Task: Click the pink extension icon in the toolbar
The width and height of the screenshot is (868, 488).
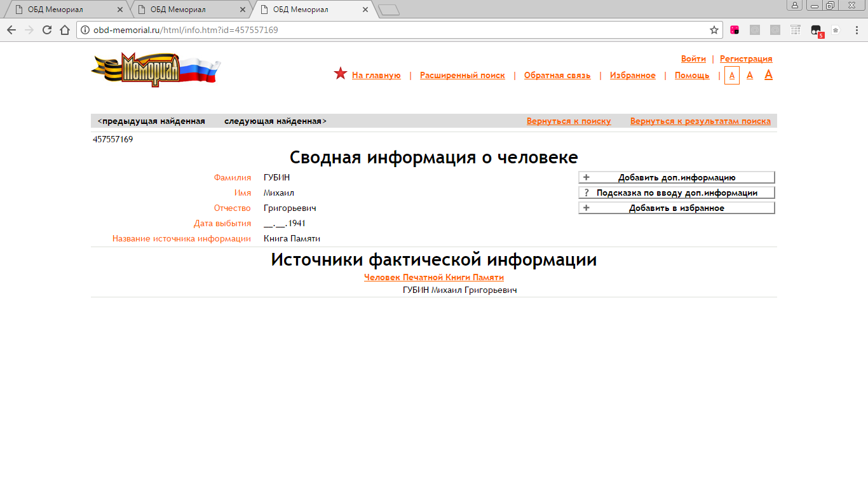Action: point(735,30)
